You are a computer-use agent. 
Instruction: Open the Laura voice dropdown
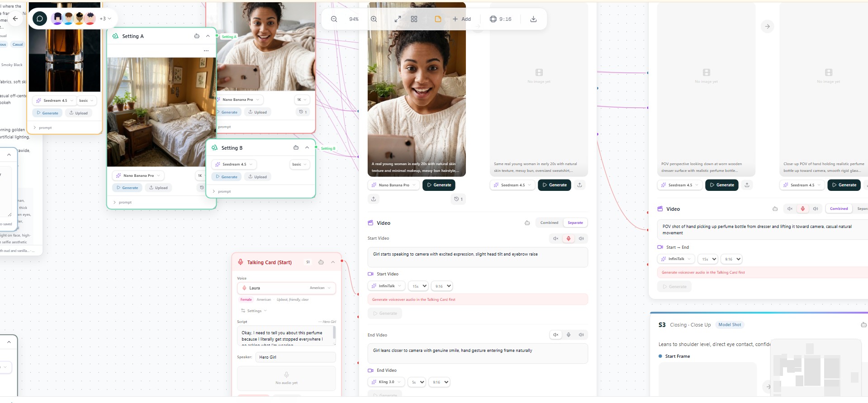286,288
